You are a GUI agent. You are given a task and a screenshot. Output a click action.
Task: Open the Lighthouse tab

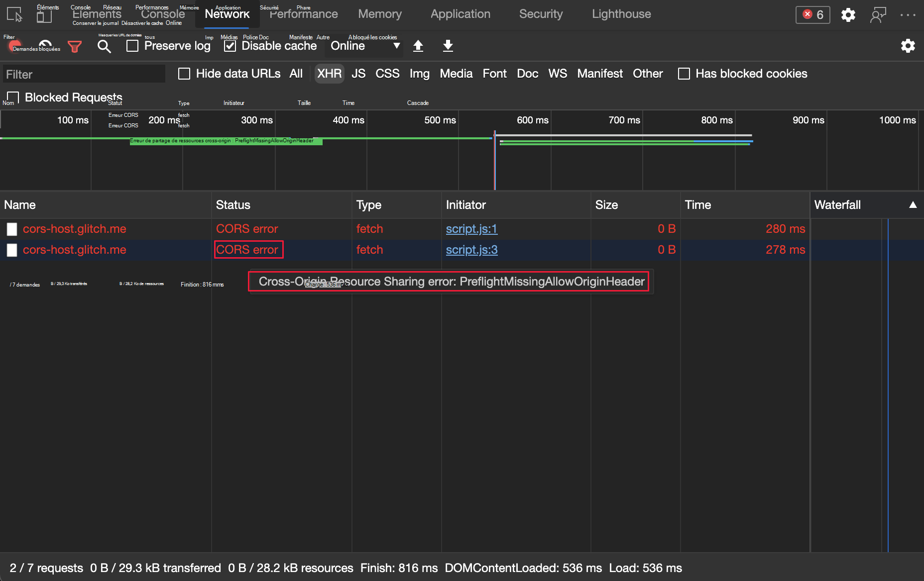coord(621,14)
